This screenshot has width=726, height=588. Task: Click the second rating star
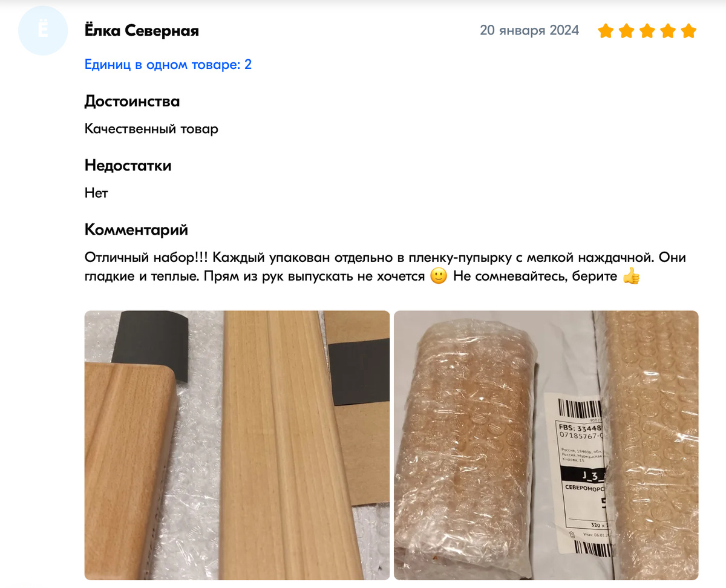coord(626,31)
